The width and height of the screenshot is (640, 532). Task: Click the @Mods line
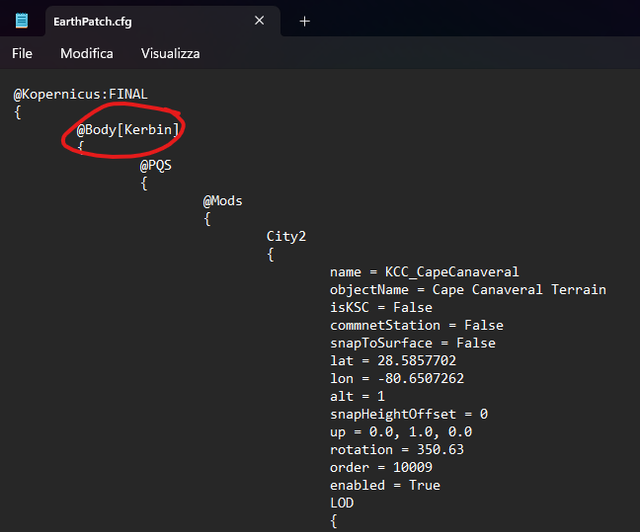pyautogui.click(x=222, y=201)
